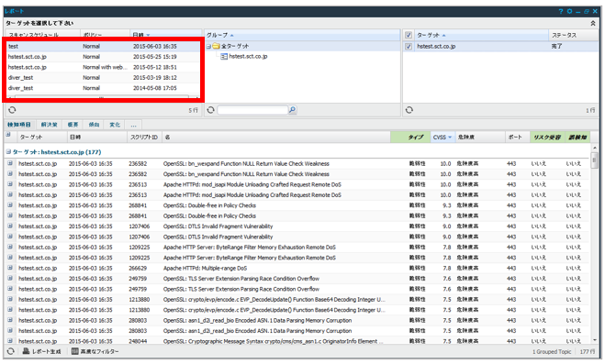Click the '177 行' row count text

pos(588,352)
